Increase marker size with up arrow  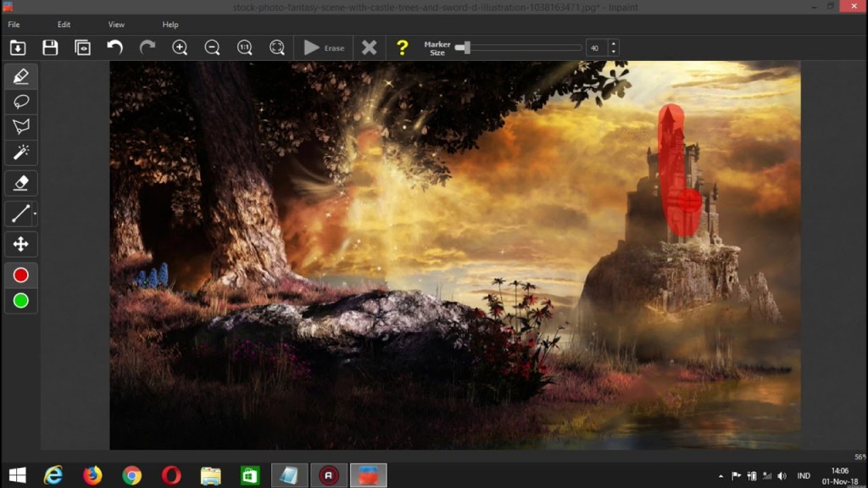pos(614,44)
